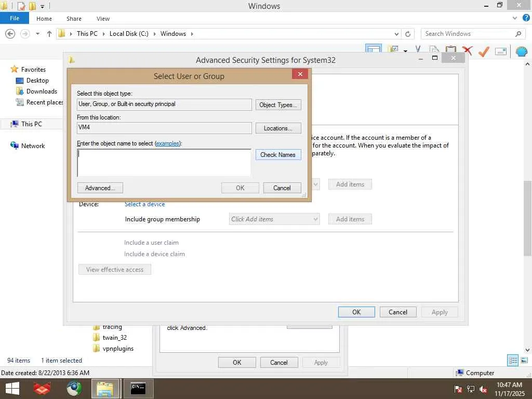
Task: Click the taskbar clock showing 10:47 AM
Action: pyautogui.click(x=509, y=389)
